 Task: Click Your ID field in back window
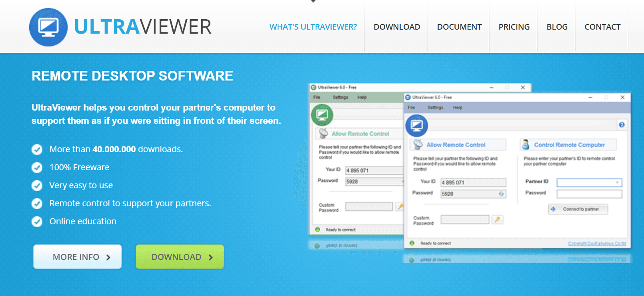point(374,171)
